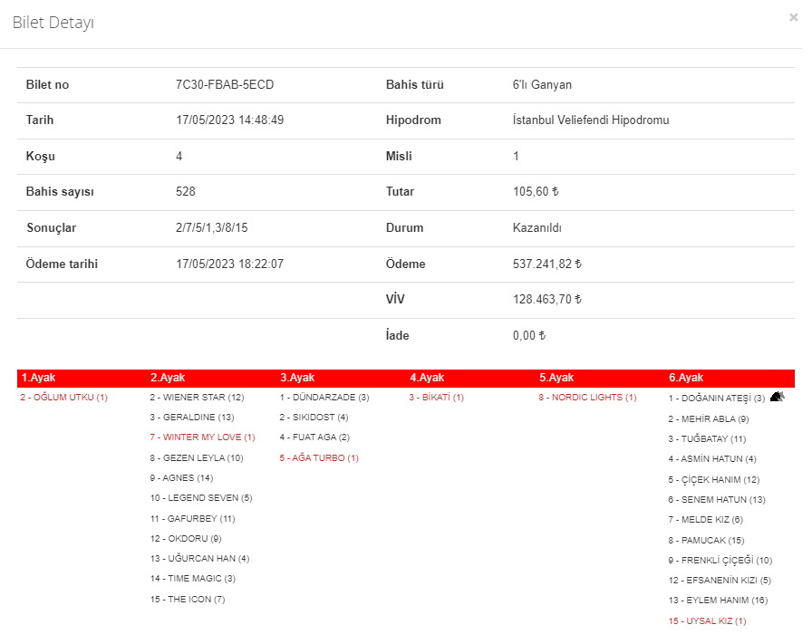
Task: Click the Kazanıldı status text
Action: point(537,227)
